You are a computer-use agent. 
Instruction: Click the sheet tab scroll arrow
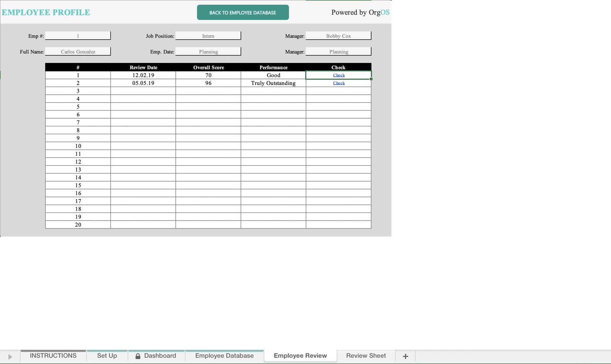click(x=10, y=357)
